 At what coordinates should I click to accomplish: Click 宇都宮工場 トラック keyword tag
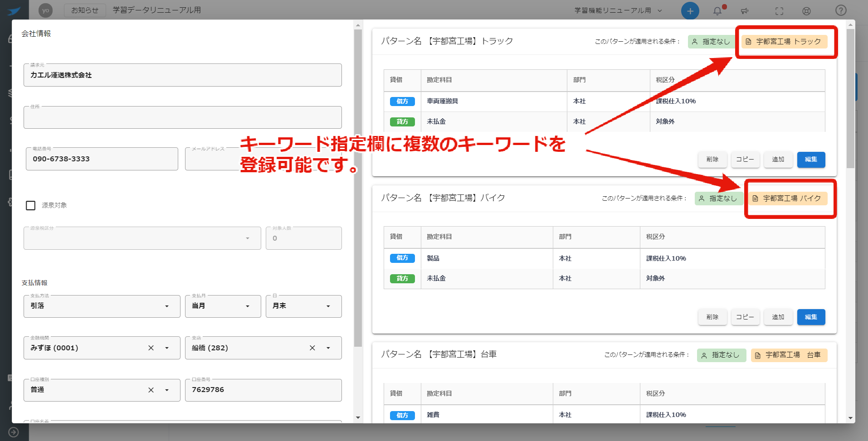click(x=784, y=42)
